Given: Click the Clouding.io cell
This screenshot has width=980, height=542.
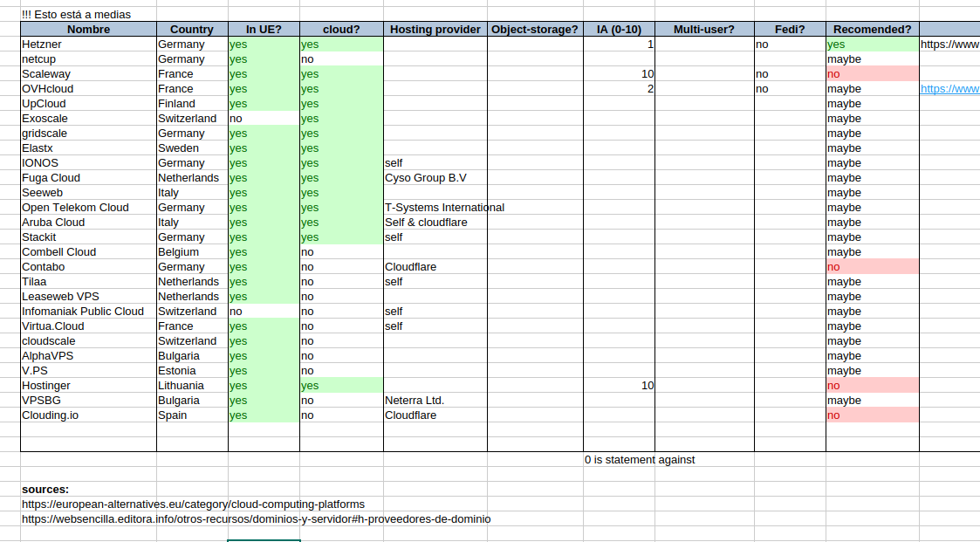Looking at the screenshot, I should pyautogui.click(x=88, y=415).
